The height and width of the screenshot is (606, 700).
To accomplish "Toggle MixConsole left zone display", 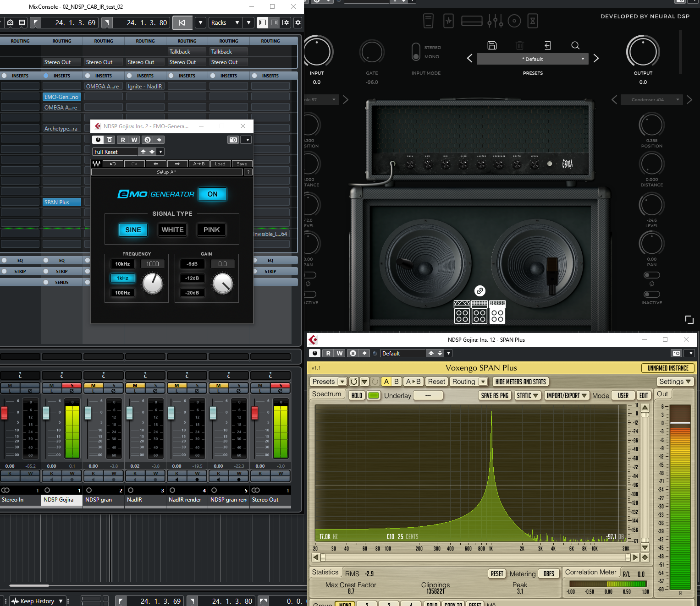I will 263,22.
